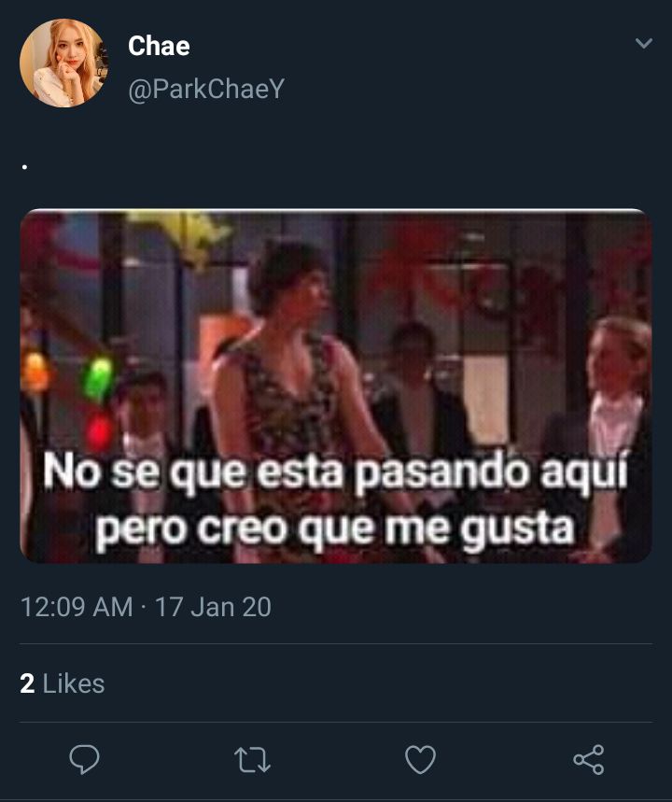The image size is (672, 802).
Task: Like the tweet with the heart icon
Action: pyautogui.click(x=420, y=759)
